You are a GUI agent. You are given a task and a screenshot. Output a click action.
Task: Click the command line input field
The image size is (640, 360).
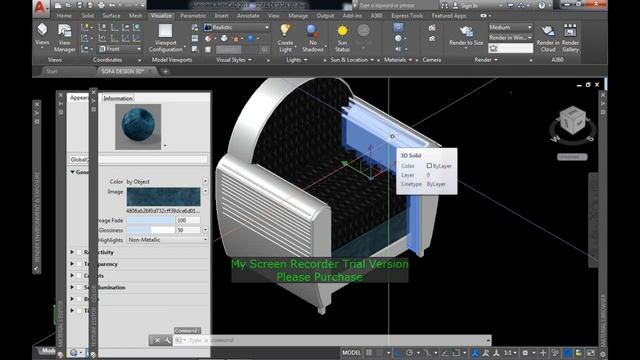point(332,340)
